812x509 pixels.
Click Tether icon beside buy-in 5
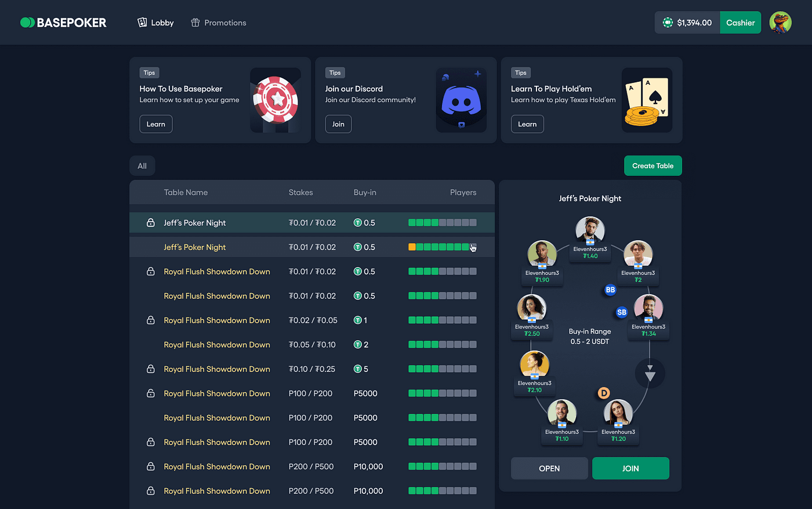358,369
